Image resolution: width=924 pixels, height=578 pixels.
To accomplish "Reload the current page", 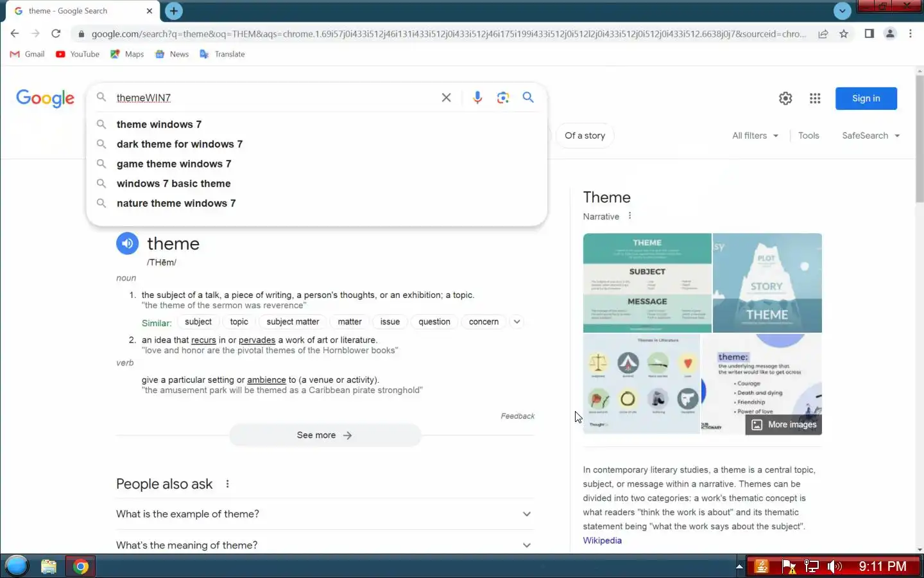I will [x=56, y=33].
